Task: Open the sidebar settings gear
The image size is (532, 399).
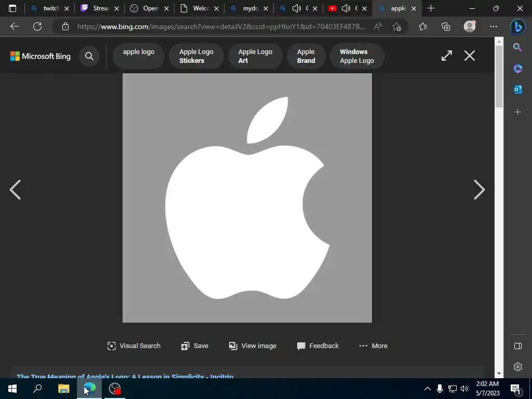Action: point(518,367)
